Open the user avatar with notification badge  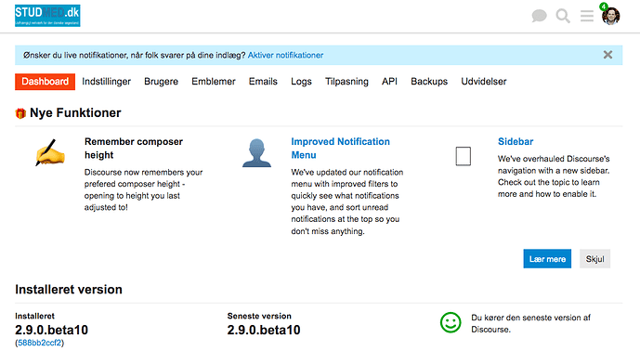(x=610, y=16)
